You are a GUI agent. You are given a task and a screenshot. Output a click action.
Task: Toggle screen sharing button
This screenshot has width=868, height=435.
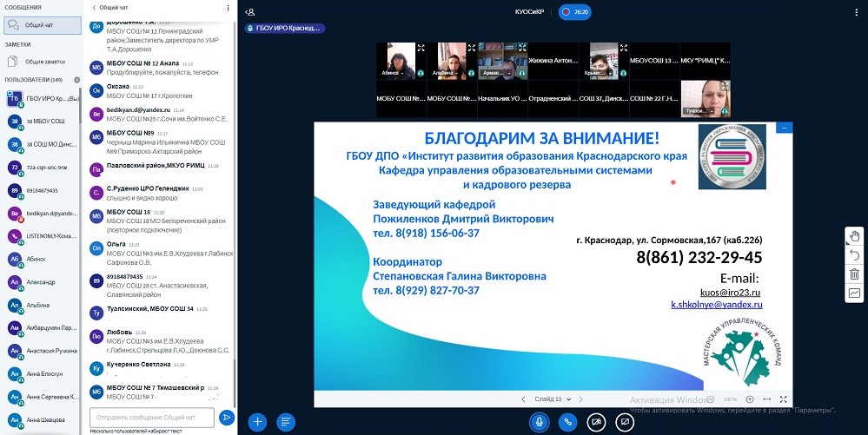[624, 421]
